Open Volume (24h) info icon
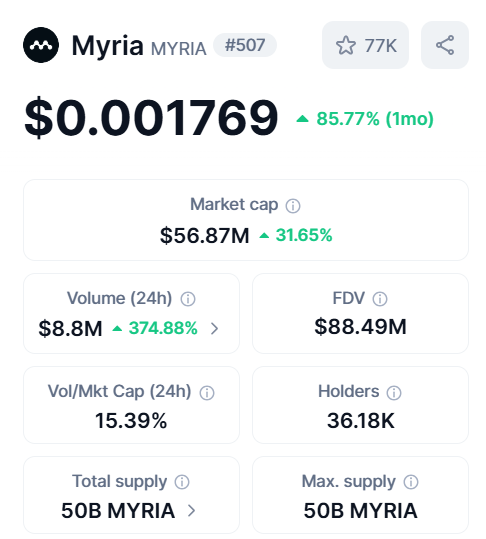Image resolution: width=486 pixels, height=539 pixels. (x=188, y=299)
